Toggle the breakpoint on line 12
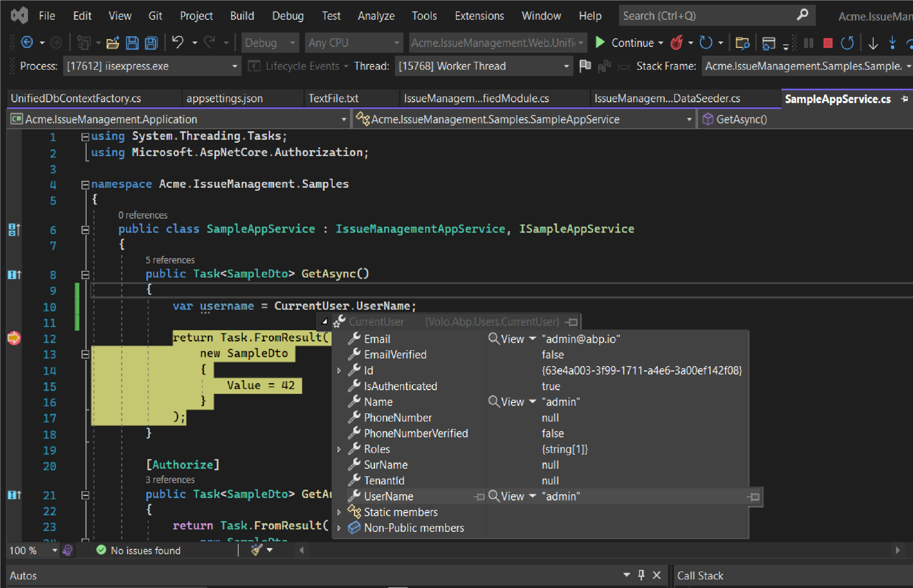 pos(14,338)
